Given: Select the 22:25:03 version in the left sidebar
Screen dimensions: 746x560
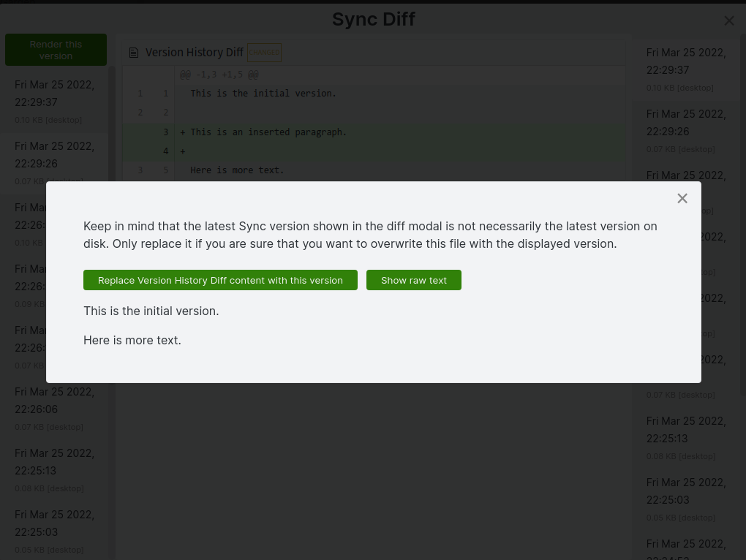Looking at the screenshot, I should point(54,523).
